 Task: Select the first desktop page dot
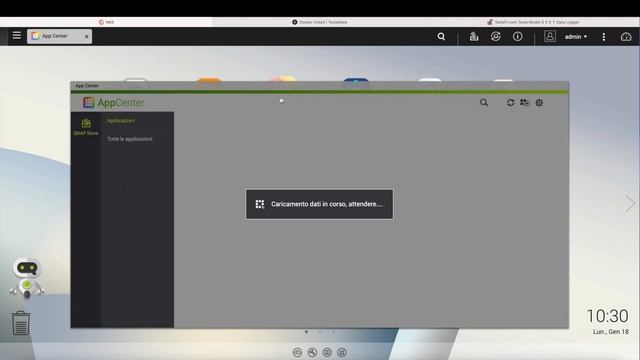click(x=307, y=332)
